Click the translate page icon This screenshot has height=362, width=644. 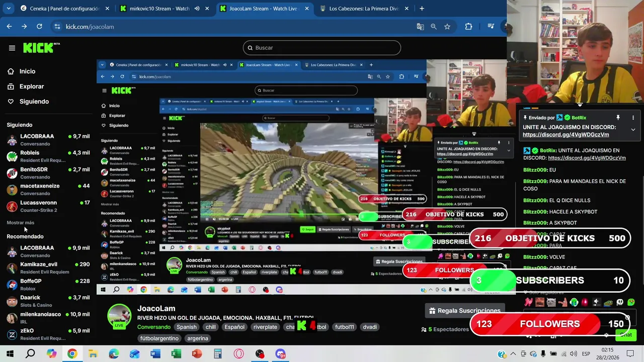[x=420, y=27]
